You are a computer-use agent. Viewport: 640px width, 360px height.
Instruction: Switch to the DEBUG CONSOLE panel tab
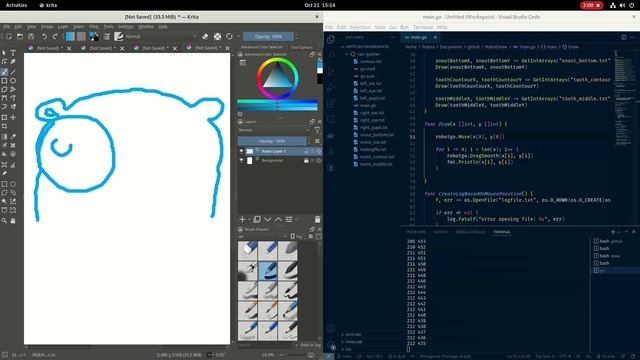470,232
